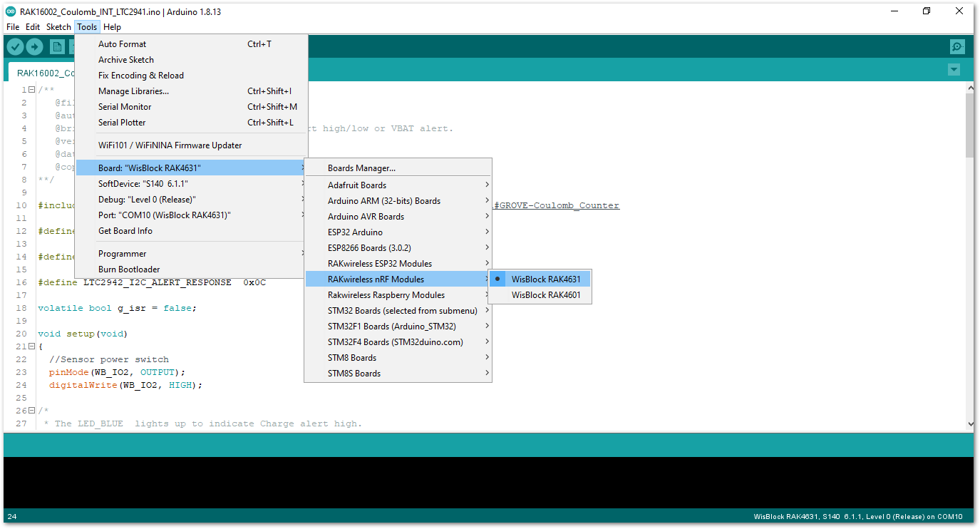Collapse the setup function fold at line 21
The width and height of the screenshot is (980, 529).
tap(32, 346)
